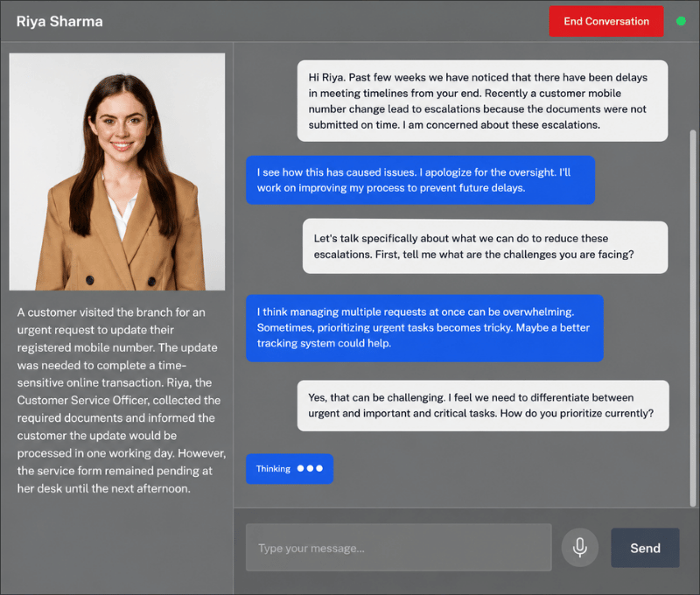Click the 'concerned about these escalations' sentence
700x595 pixels.
501,125
